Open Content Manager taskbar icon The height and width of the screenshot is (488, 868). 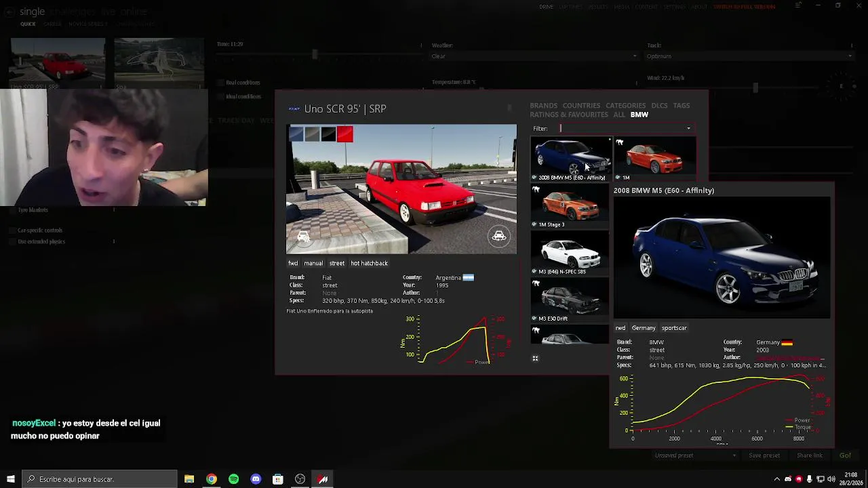[322, 479]
